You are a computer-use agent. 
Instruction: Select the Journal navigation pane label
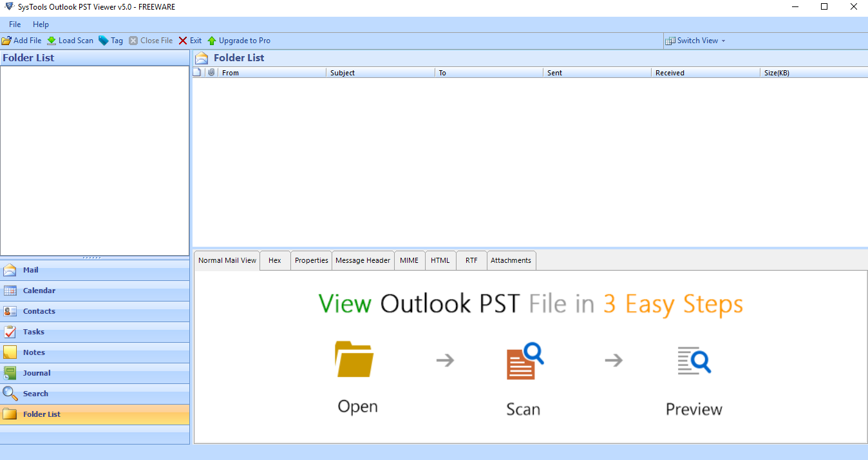click(37, 373)
